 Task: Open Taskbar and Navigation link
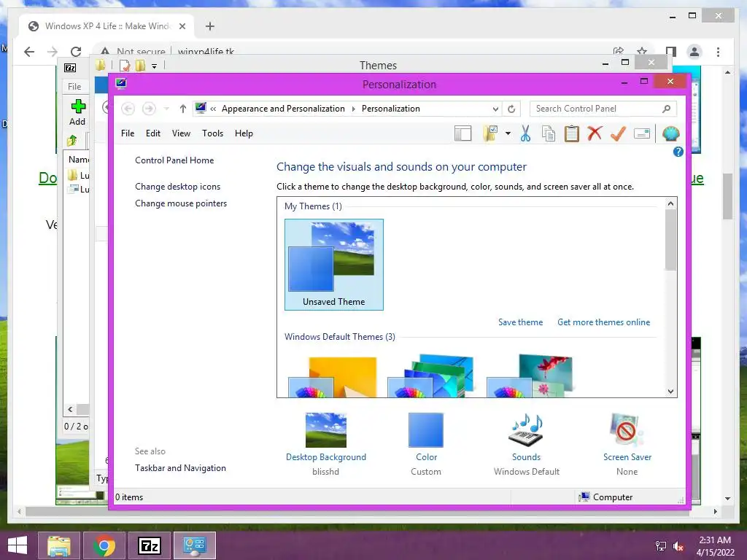[x=181, y=468]
